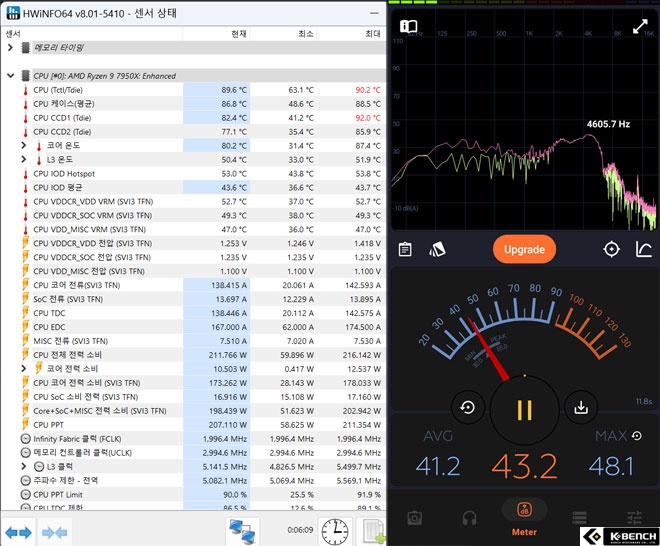
Task: Expand the 메모리 타이밍 section
Action: 10,48
